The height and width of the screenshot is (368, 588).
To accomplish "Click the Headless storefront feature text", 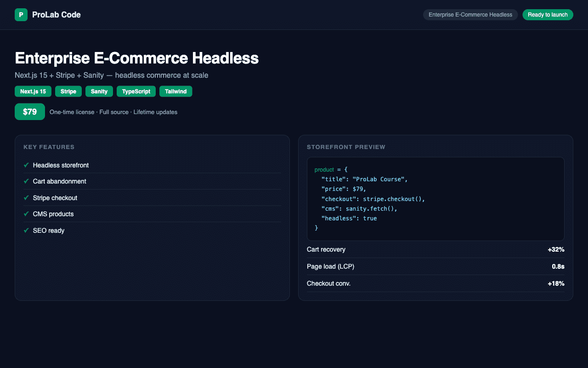I will click(x=61, y=165).
